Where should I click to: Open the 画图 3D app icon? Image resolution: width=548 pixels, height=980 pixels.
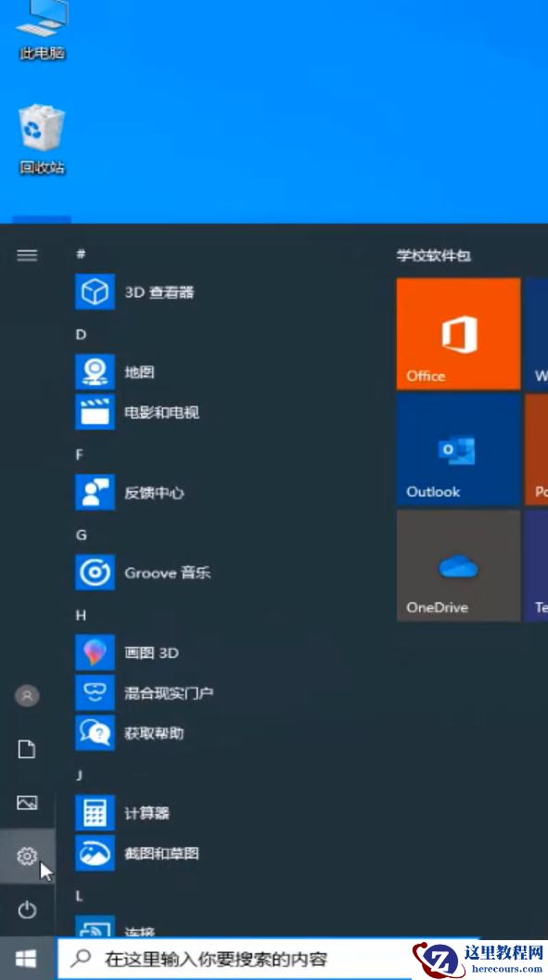tap(95, 652)
